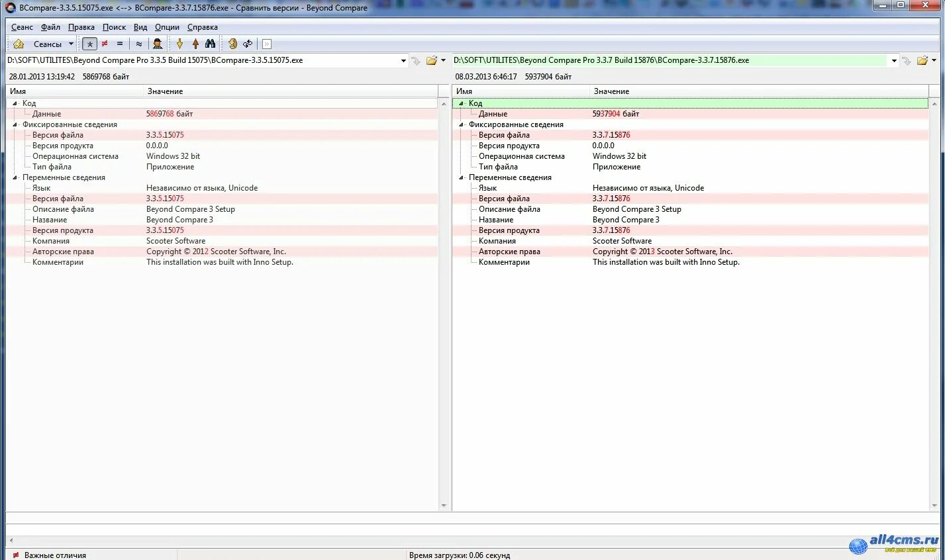The image size is (945, 560).
Task: Click left pane load arrow icon
Action: coord(416,61)
